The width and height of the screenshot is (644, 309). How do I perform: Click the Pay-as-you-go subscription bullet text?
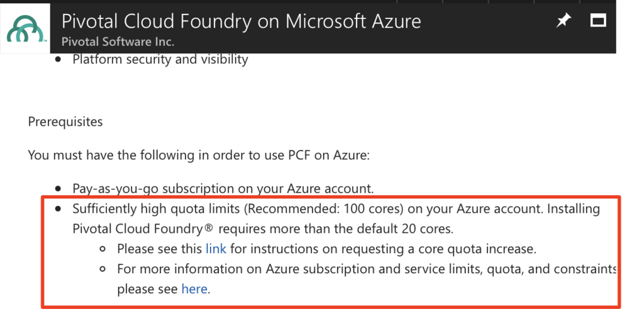(x=223, y=188)
